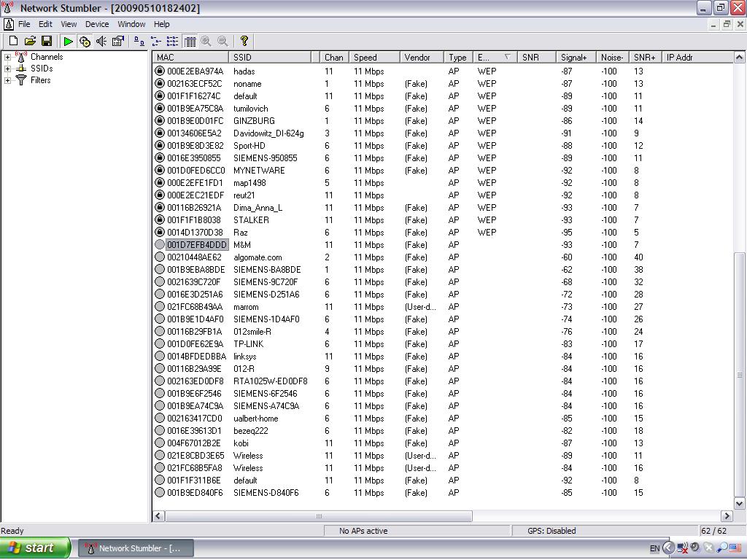The width and height of the screenshot is (747, 560).
Task: Toggle auto-configure with the gears icon
Action: click(85, 42)
